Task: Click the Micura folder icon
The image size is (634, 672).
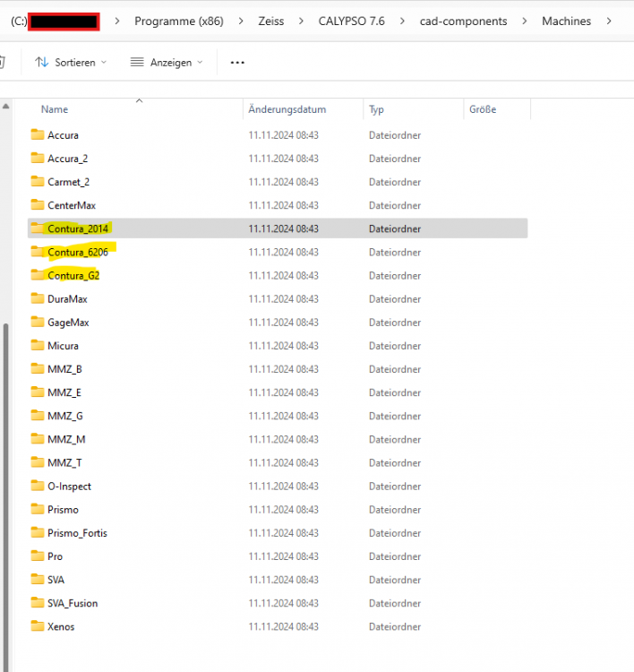Action: [x=38, y=346]
